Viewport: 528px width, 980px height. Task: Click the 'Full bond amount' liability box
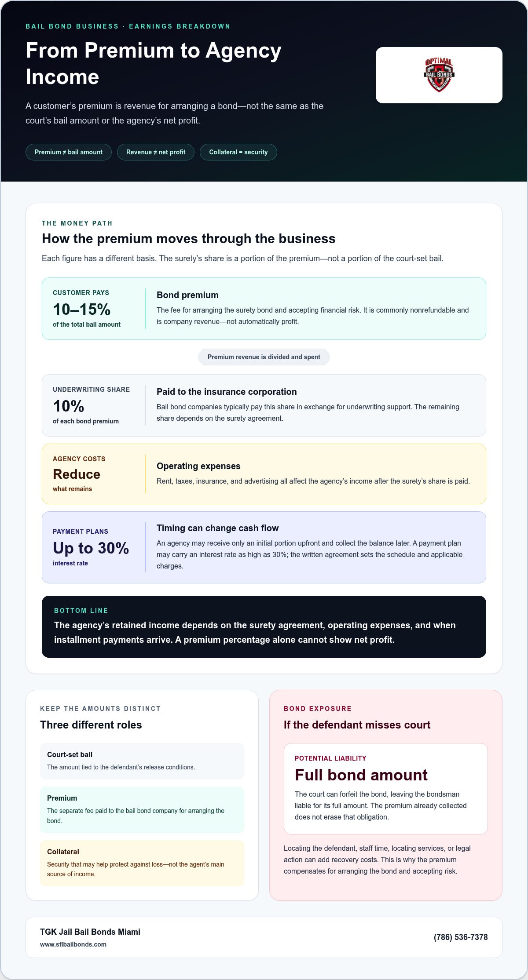click(x=386, y=789)
